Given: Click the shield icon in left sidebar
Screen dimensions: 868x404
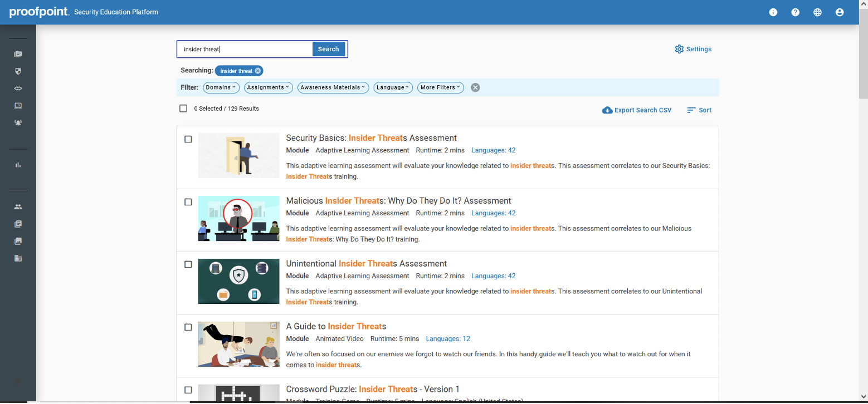Looking at the screenshot, I should pyautogui.click(x=18, y=71).
